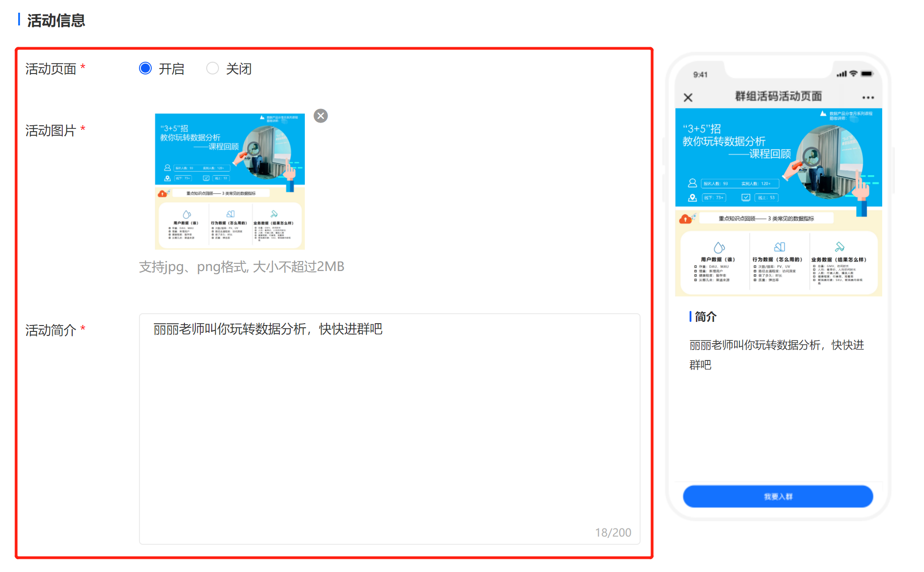
Task: Click the signal bars icon in phone preview
Action: [842, 74]
